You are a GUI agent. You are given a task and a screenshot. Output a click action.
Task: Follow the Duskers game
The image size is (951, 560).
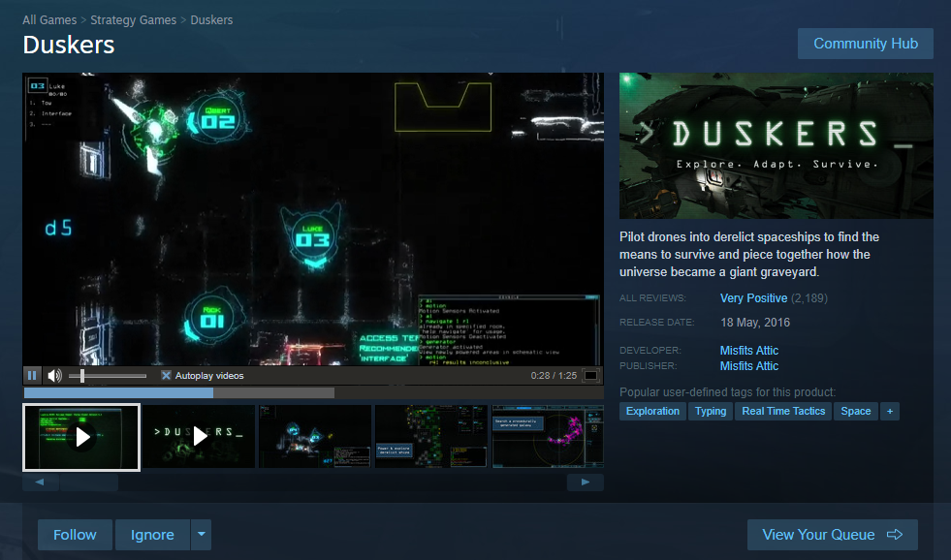(75, 535)
